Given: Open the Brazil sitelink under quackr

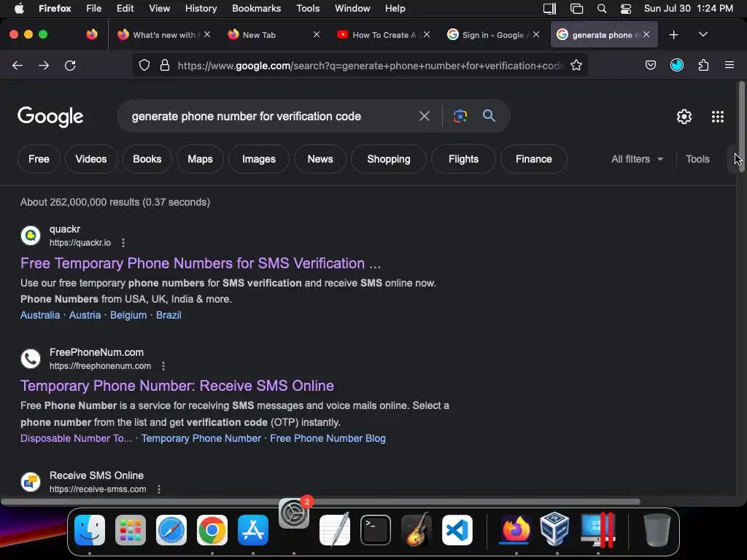Looking at the screenshot, I should [x=169, y=315].
